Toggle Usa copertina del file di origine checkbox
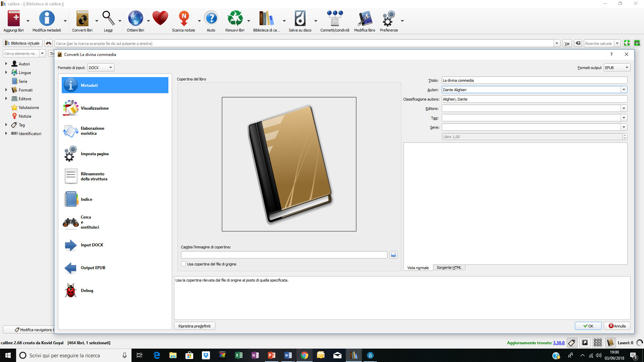The image size is (644, 362). [183, 264]
